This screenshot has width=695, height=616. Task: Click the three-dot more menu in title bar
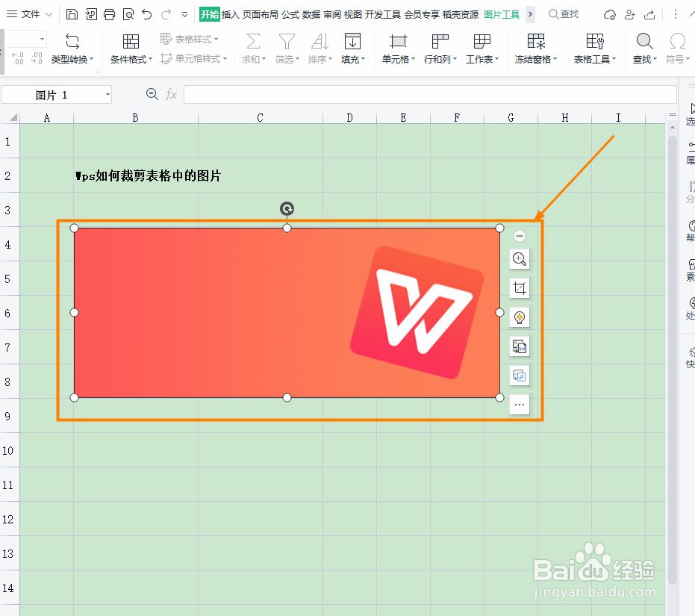click(x=675, y=15)
